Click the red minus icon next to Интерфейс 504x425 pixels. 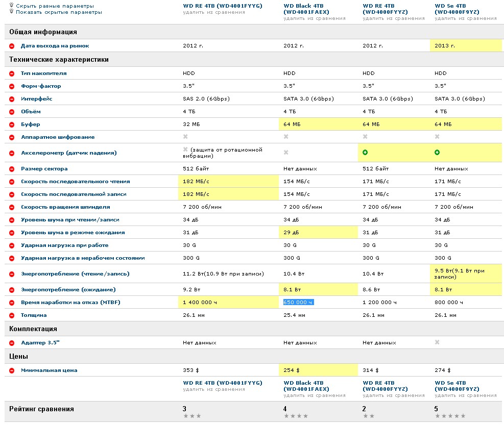pos(12,99)
